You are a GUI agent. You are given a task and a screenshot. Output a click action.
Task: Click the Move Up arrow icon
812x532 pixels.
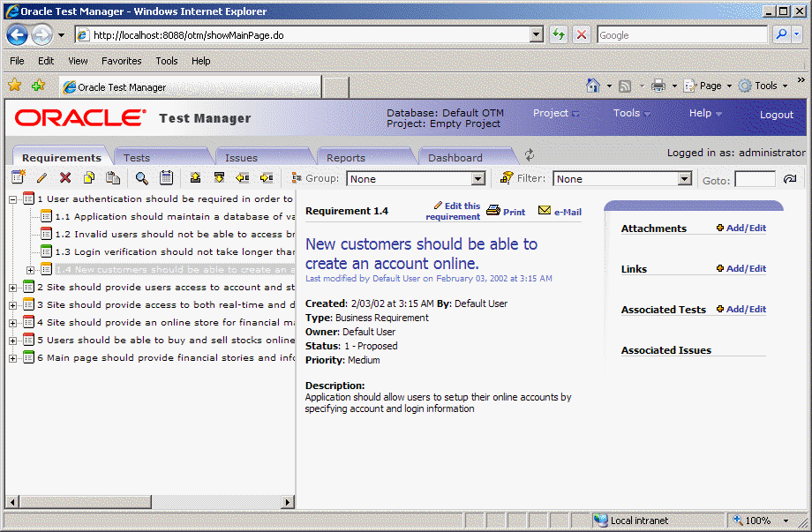(x=195, y=177)
